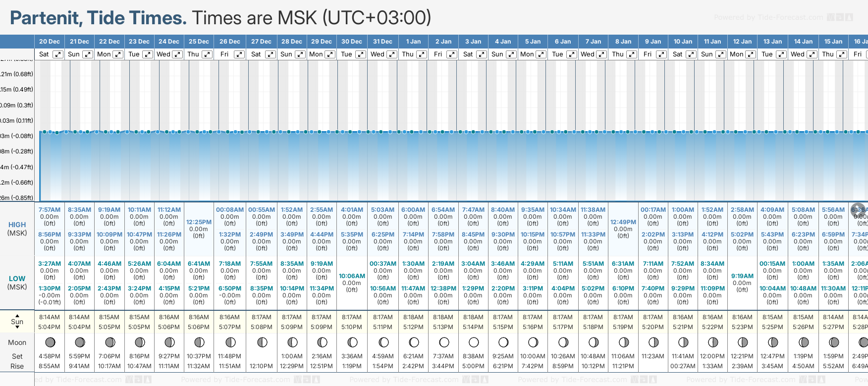Open expanded view for Thu 1 Jan
868x386 pixels.
tap(422, 54)
